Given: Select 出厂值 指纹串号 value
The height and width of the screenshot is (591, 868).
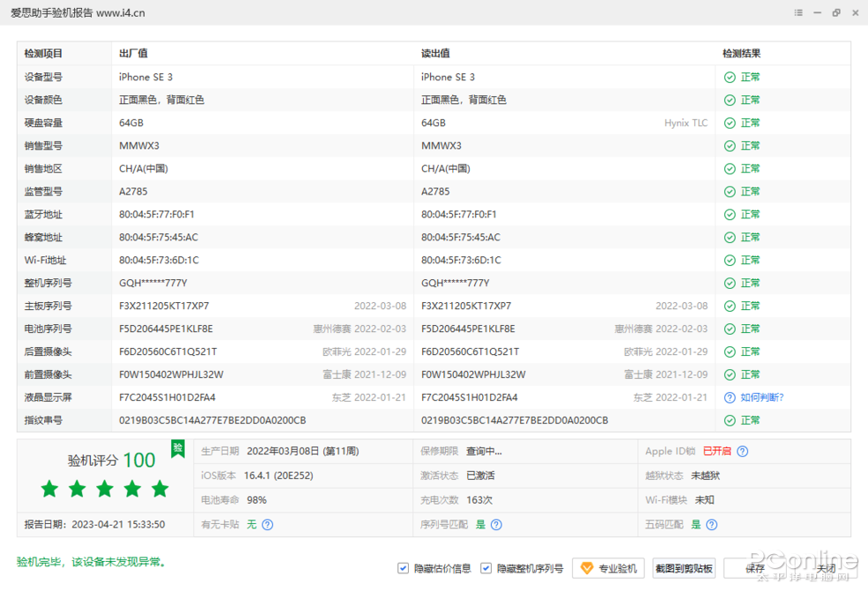Looking at the screenshot, I should coord(212,420).
